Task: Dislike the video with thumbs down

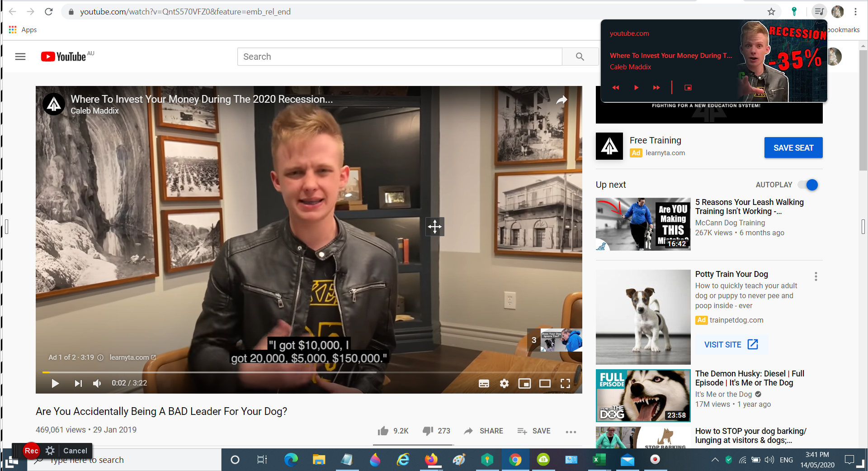Action: coord(436,431)
